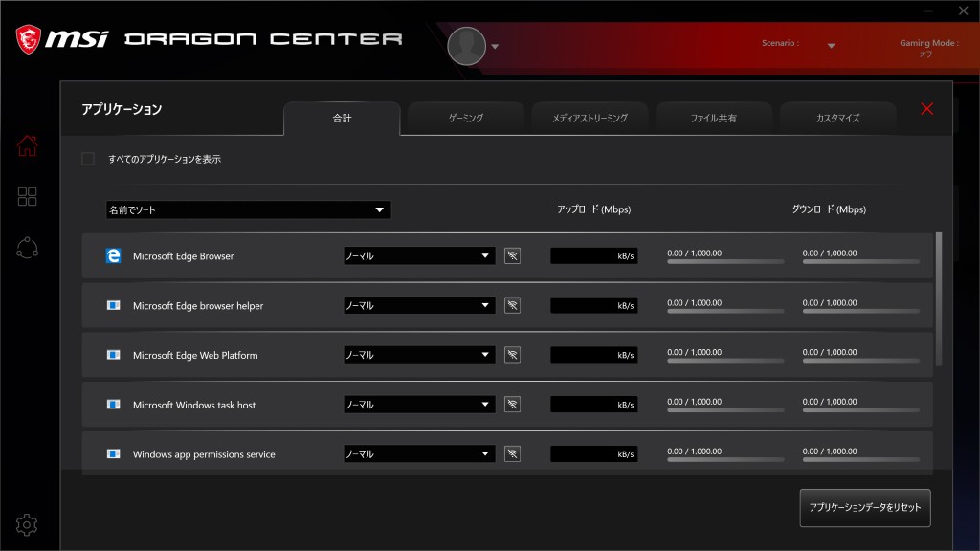Minimize the Dragon Center window
The height and width of the screenshot is (551, 980).
928,11
